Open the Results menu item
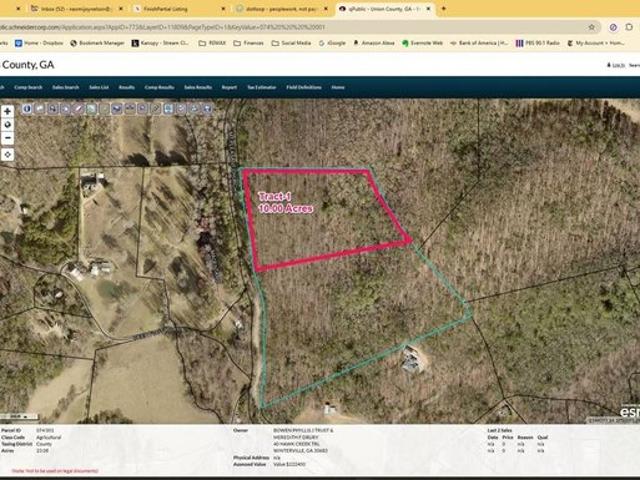The width and height of the screenshot is (640, 480). click(x=127, y=87)
